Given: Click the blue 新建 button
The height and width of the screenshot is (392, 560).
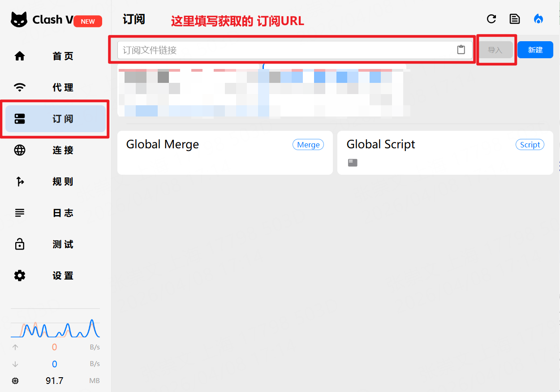Looking at the screenshot, I should tap(535, 50).
